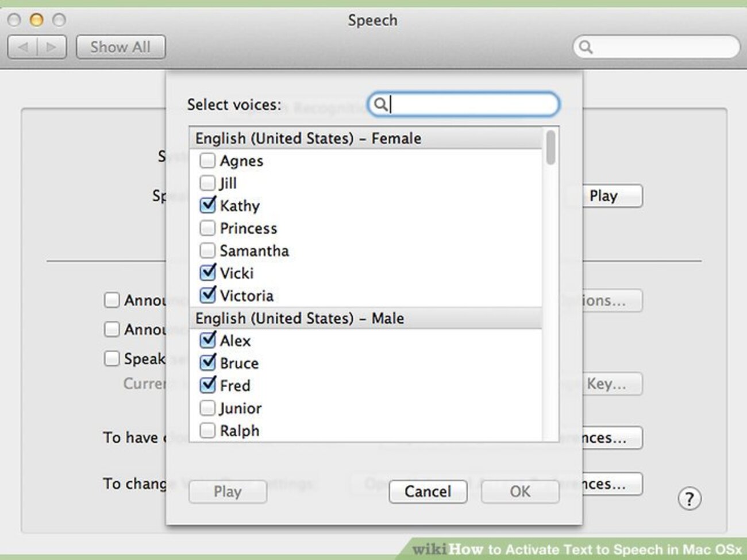Click the Ralph voice name

[x=239, y=431]
